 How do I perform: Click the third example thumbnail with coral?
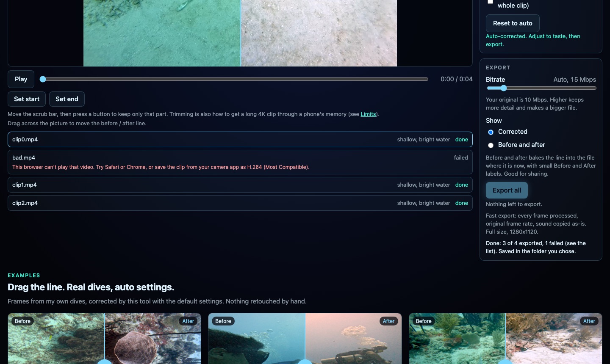(x=505, y=339)
